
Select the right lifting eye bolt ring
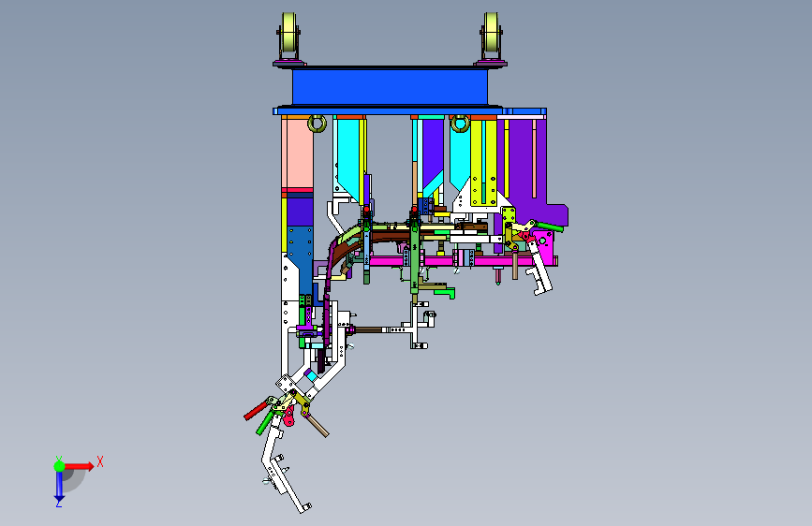[460, 124]
